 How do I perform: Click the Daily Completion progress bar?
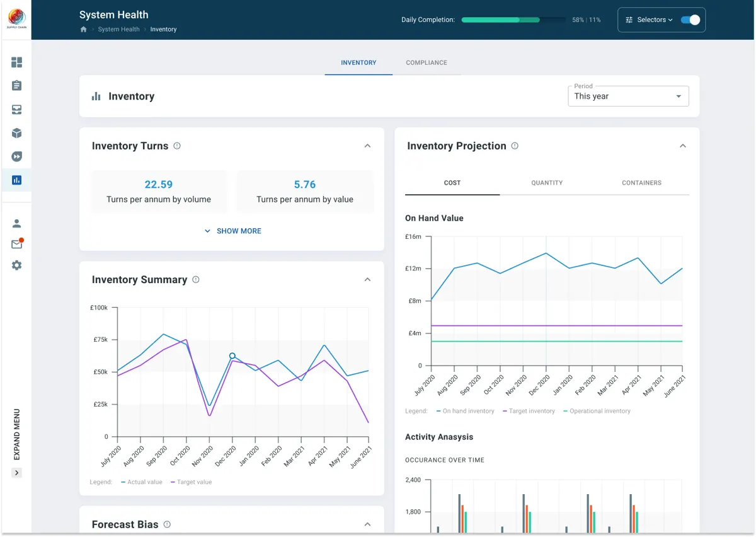pyautogui.click(x=513, y=20)
